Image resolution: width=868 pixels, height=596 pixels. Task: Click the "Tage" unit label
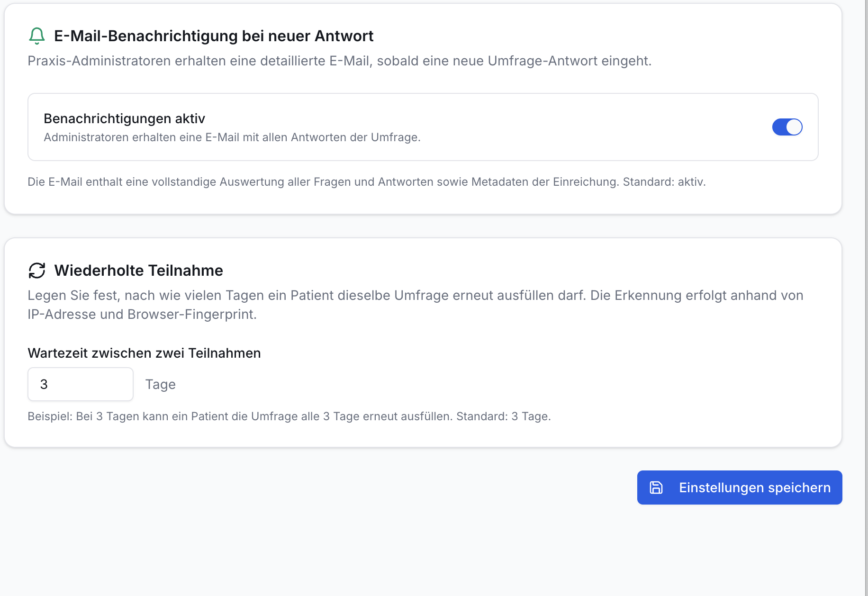point(160,384)
